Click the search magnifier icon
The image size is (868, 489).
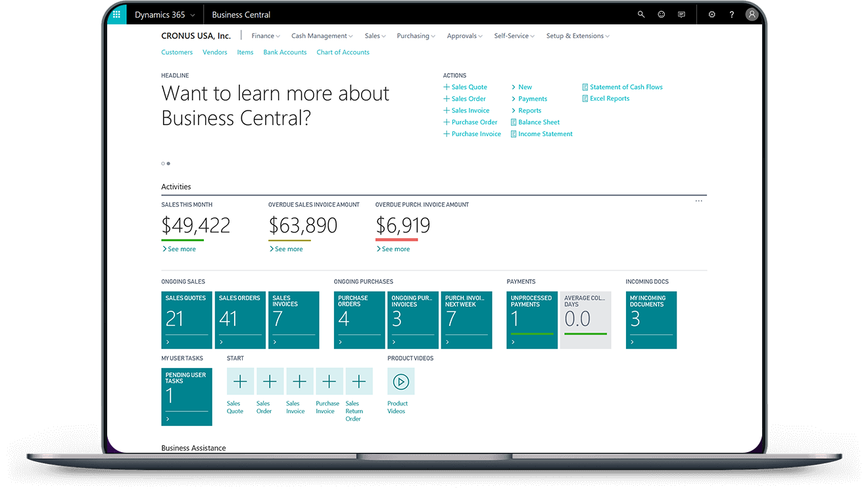point(641,14)
